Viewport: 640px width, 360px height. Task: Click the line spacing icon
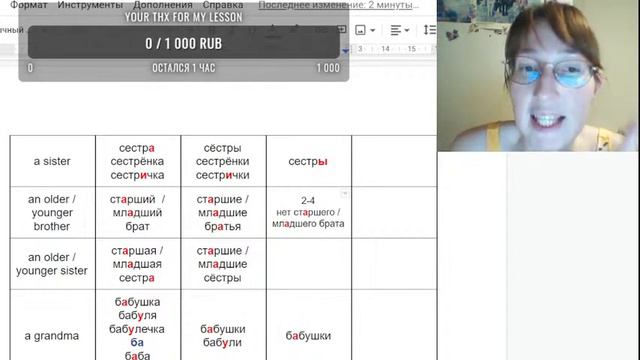pyautogui.click(x=429, y=30)
